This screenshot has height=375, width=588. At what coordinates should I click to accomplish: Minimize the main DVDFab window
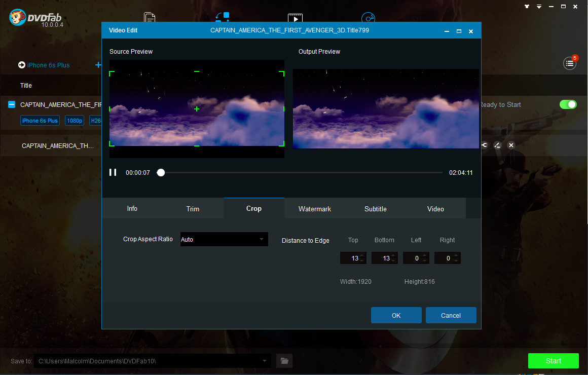[x=552, y=7]
